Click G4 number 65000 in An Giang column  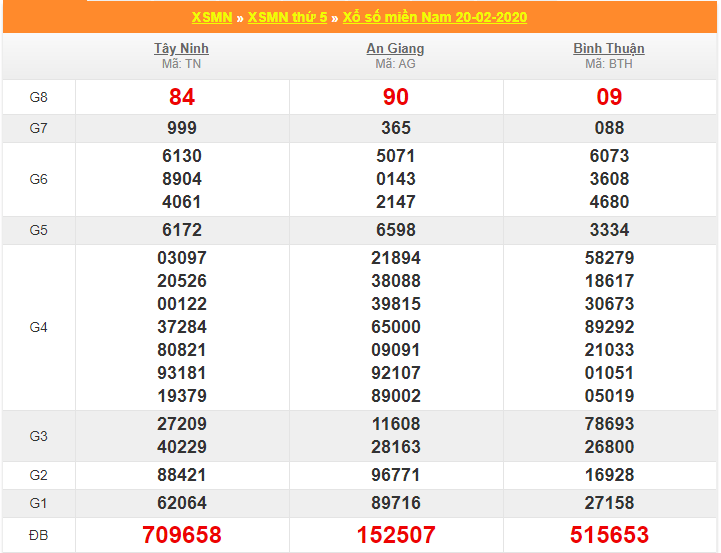point(395,327)
